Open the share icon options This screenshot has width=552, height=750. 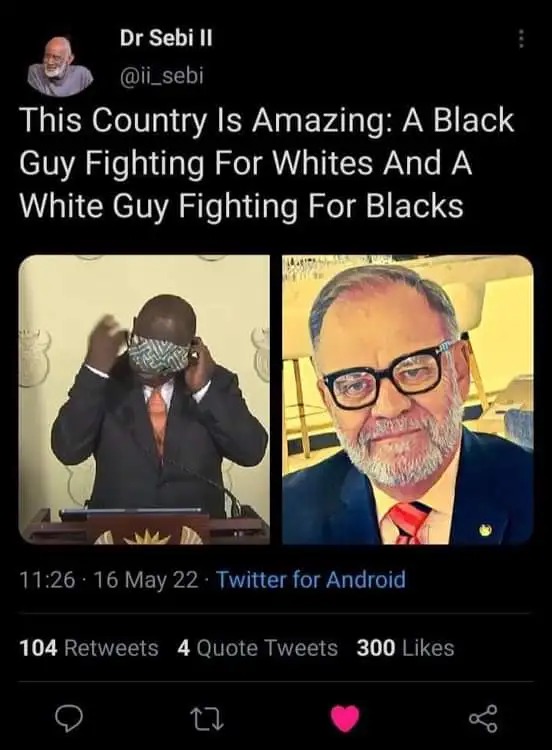[483, 718]
